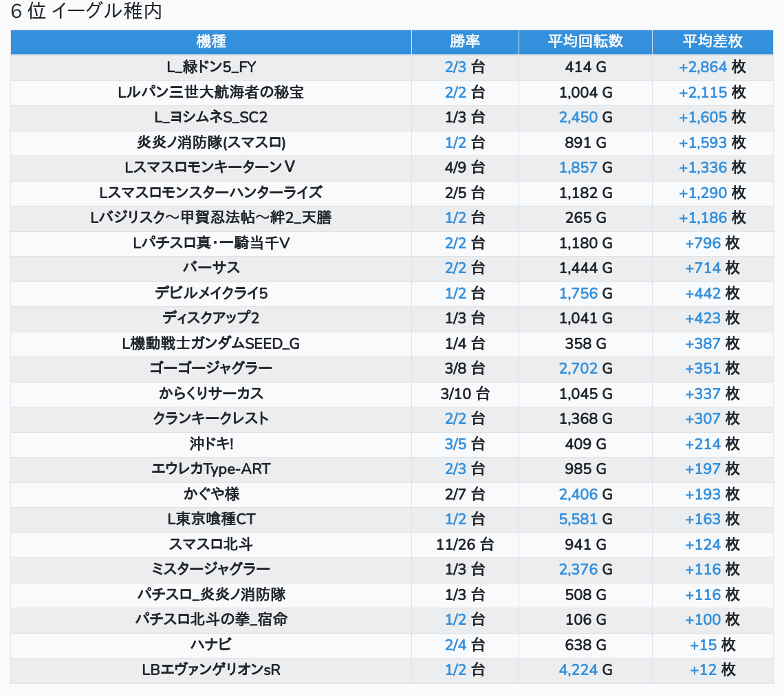This screenshot has width=784, height=695.
Task: Select the 414 G spin count
Action: point(585,67)
